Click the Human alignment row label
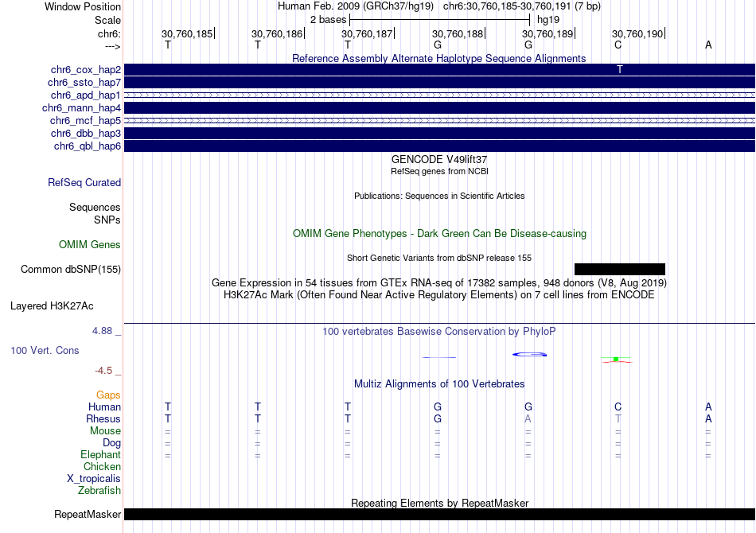The width and height of the screenshot is (756, 533). coord(104,407)
